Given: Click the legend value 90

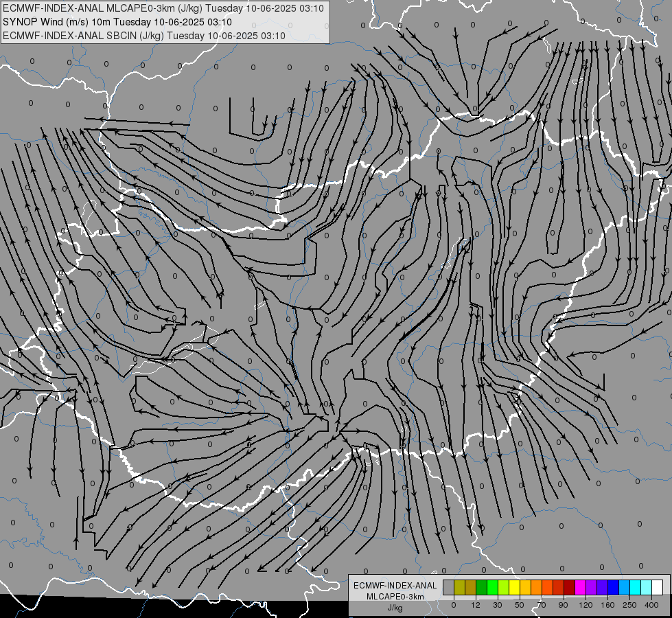Looking at the screenshot, I should (x=563, y=605).
